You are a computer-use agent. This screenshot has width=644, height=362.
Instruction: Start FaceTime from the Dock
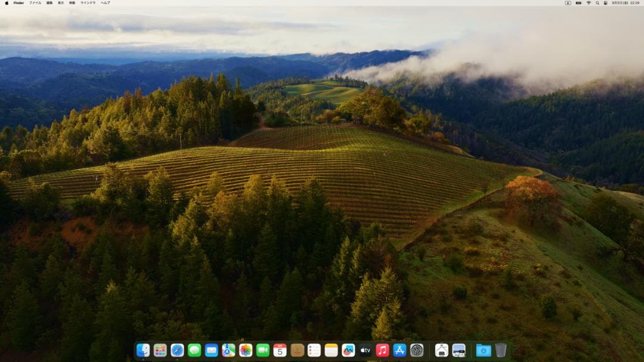pyautogui.click(x=263, y=351)
